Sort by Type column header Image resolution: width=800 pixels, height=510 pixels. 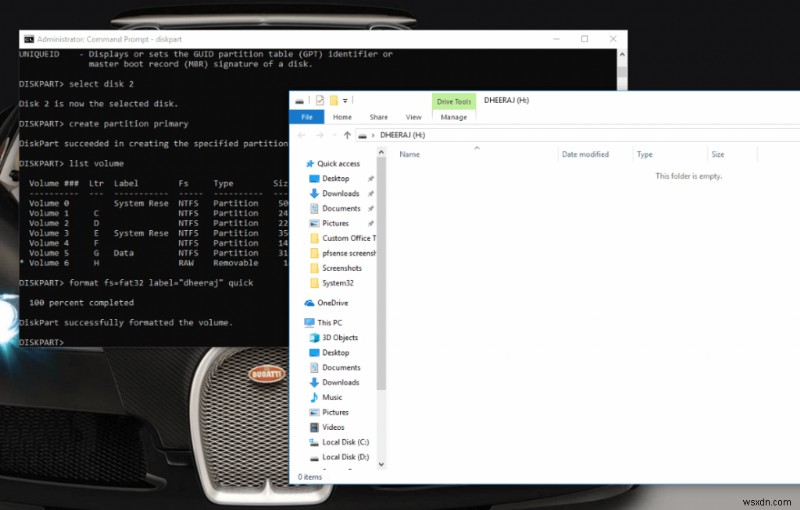tap(644, 154)
